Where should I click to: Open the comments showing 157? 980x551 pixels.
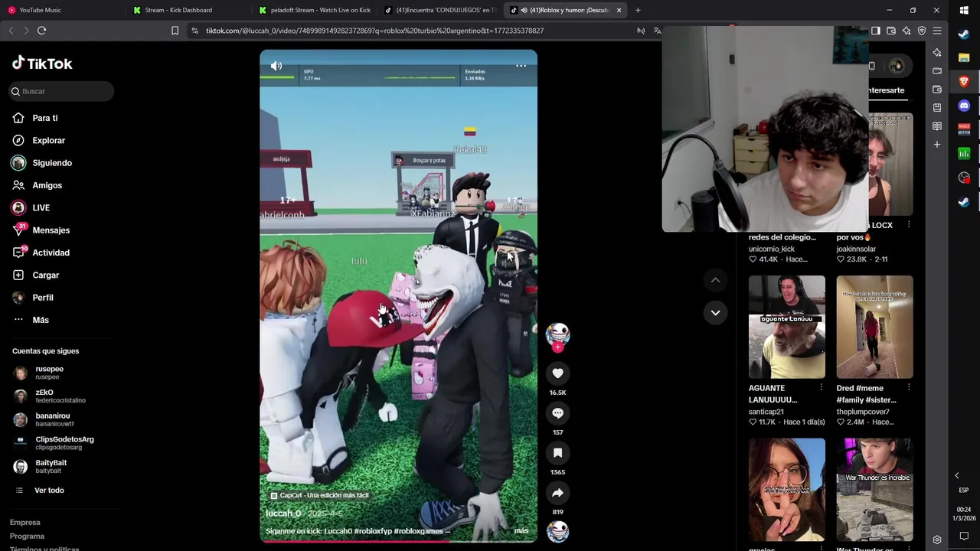(557, 413)
